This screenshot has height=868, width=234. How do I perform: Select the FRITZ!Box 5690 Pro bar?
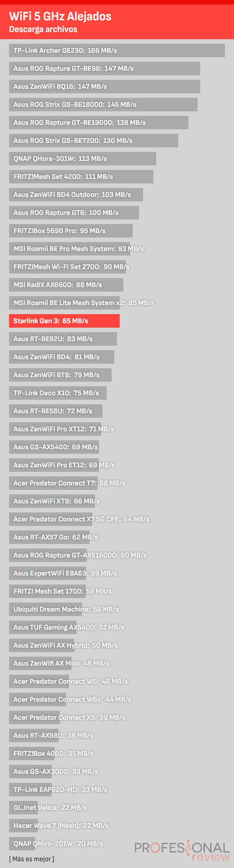tap(71, 231)
